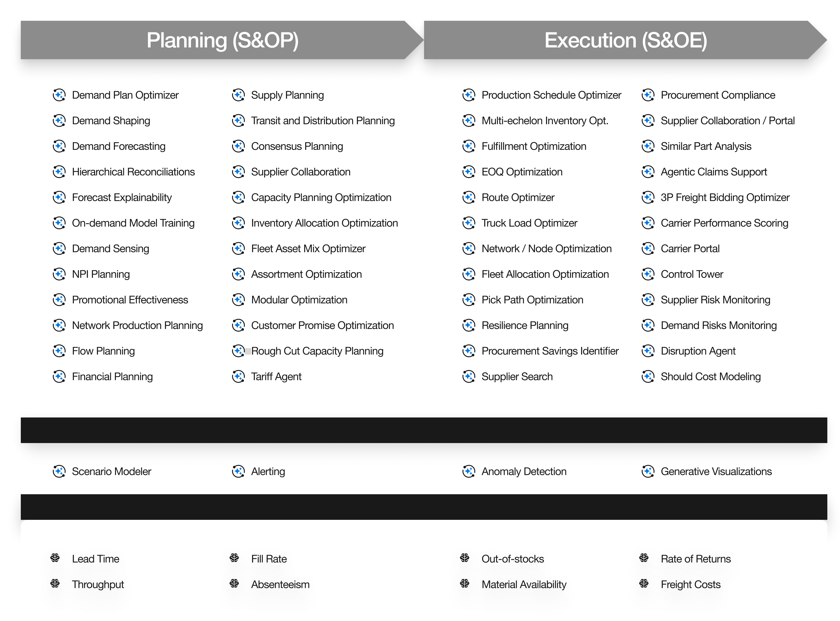Click the agent icon beside Demand Plan Optimizer

coord(59,95)
